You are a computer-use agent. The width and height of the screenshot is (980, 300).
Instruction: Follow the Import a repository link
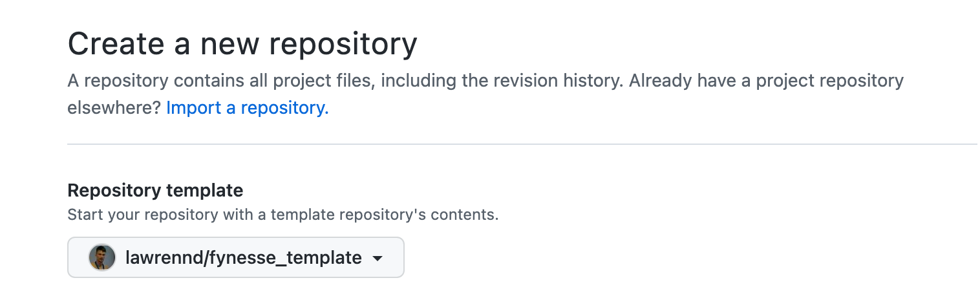[x=248, y=107]
